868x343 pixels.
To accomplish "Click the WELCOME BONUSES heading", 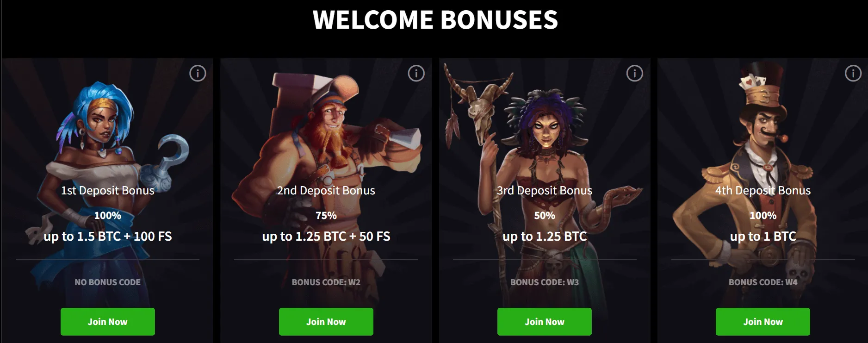I will click(435, 19).
